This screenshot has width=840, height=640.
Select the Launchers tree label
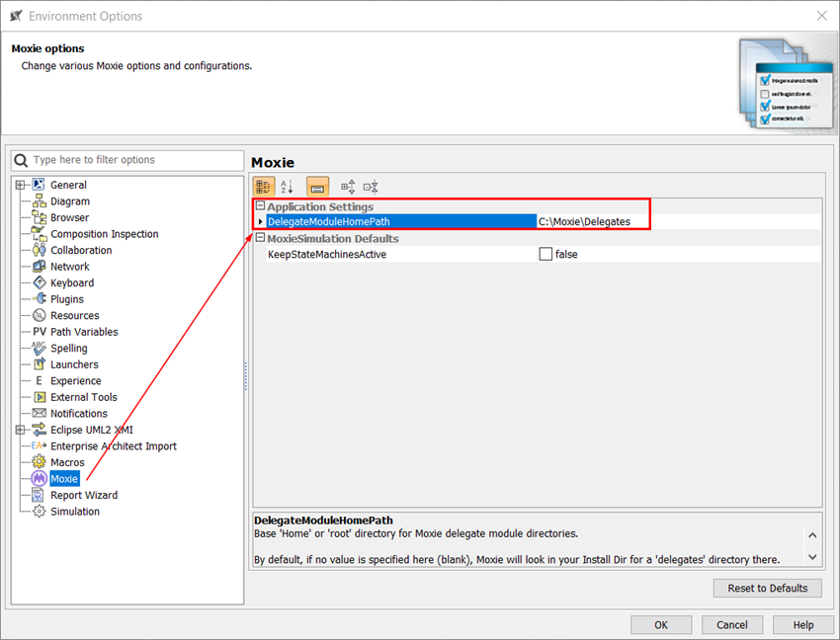[x=74, y=364]
